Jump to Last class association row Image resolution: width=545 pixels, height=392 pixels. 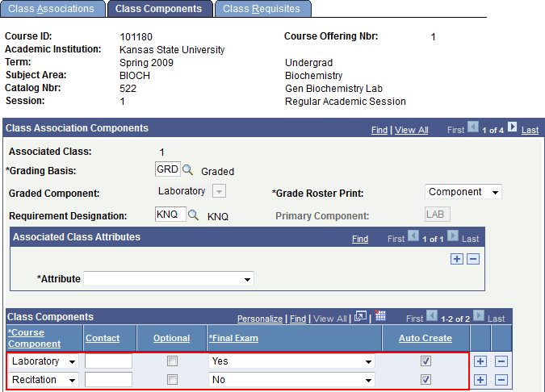(530, 130)
